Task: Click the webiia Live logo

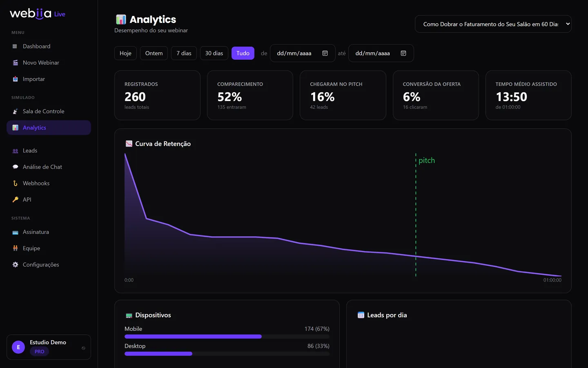Action: [38, 13]
